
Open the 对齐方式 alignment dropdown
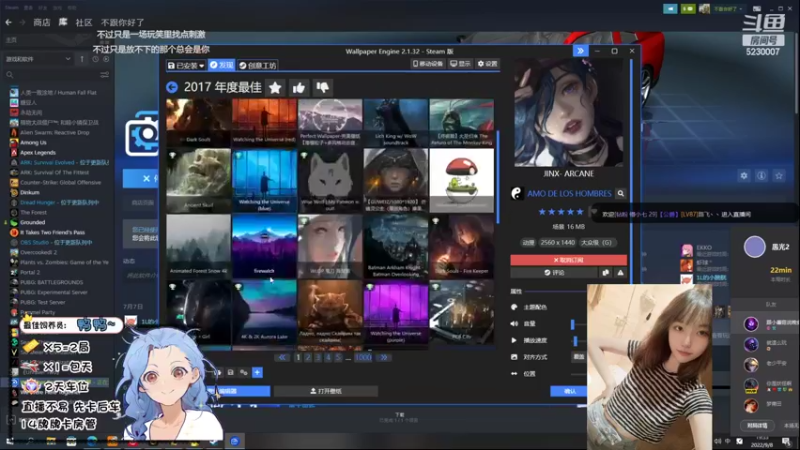[x=579, y=357]
